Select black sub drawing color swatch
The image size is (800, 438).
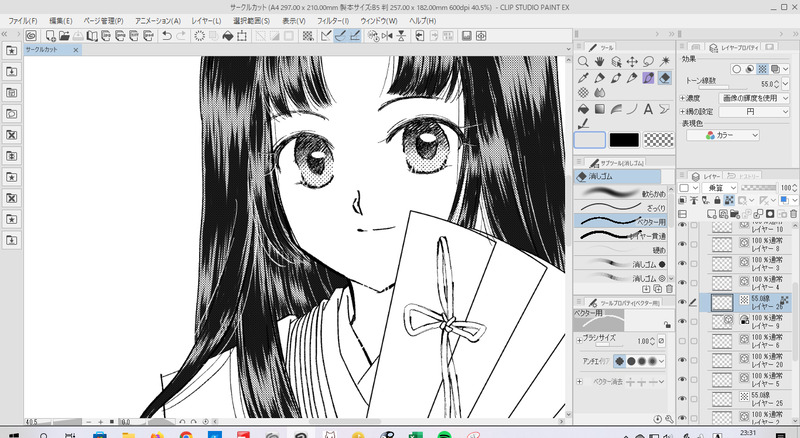pos(623,140)
